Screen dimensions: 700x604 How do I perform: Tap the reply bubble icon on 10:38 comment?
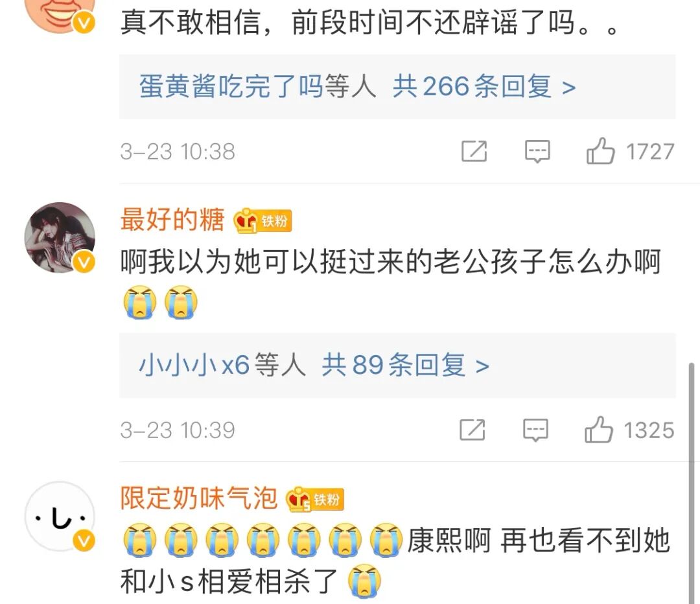coord(537,152)
